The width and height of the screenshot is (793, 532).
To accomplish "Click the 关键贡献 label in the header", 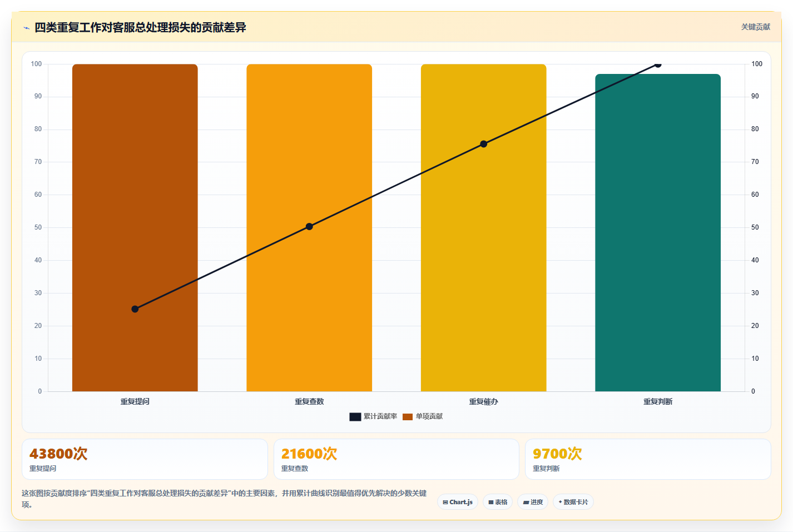I will point(755,27).
